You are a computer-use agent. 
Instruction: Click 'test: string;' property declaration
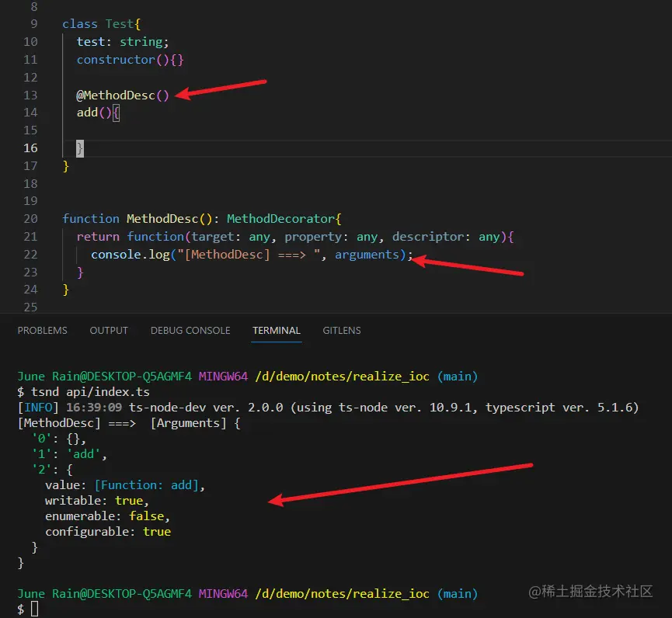(123, 42)
